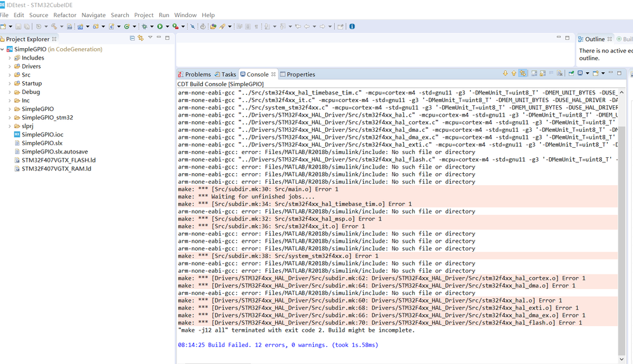Image resolution: width=633 pixels, height=364 pixels.
Task: Switch to the Problems tab
Action: coord(195,74)
